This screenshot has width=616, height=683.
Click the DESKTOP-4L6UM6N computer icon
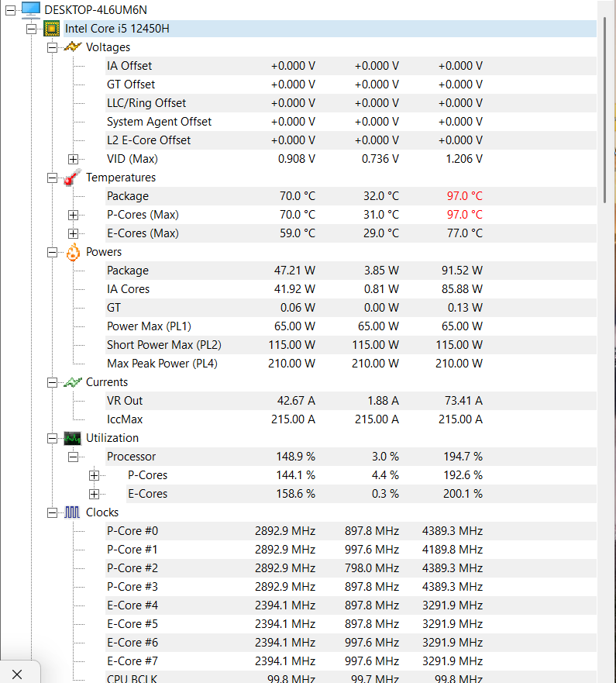point(30,9)
